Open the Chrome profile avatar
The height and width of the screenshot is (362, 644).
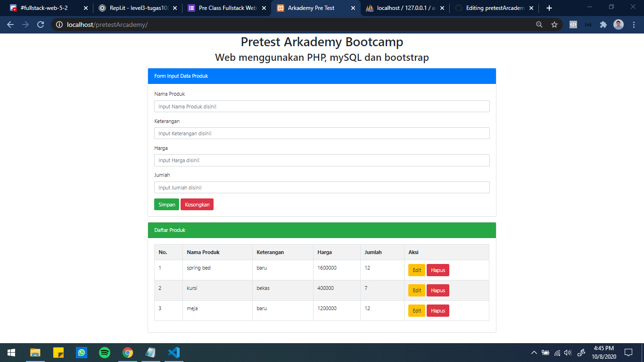(619, 25)
